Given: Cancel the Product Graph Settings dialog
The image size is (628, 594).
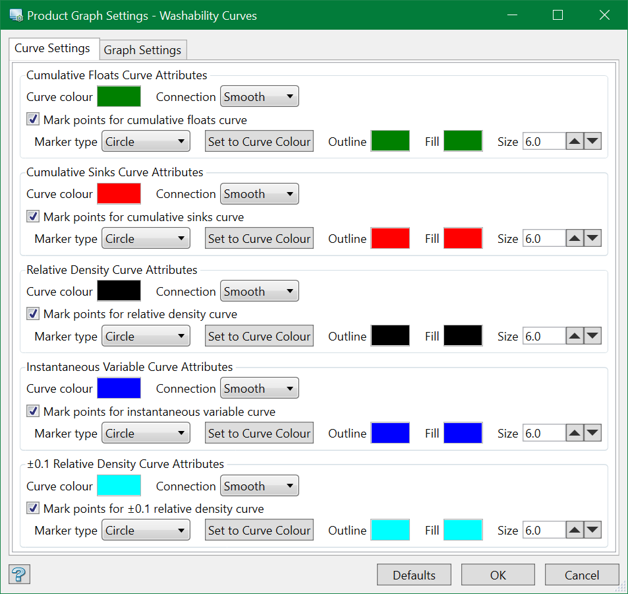Looking at the screenshot, I should click(582, 575).
